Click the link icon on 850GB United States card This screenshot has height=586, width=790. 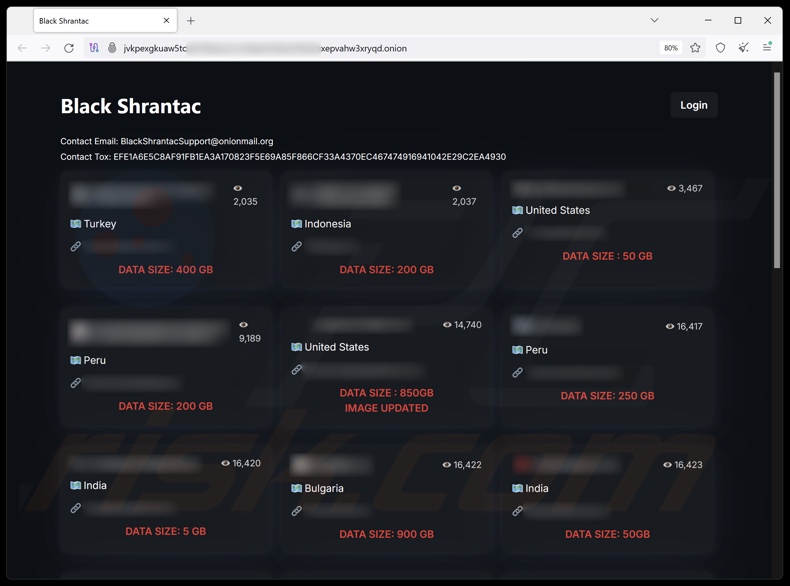coord(297,370)
